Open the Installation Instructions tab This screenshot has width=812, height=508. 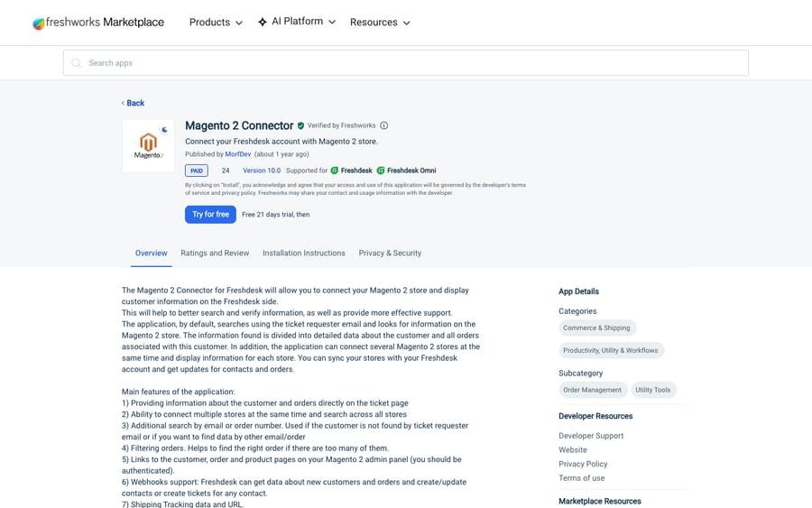[x=304, y=254]
